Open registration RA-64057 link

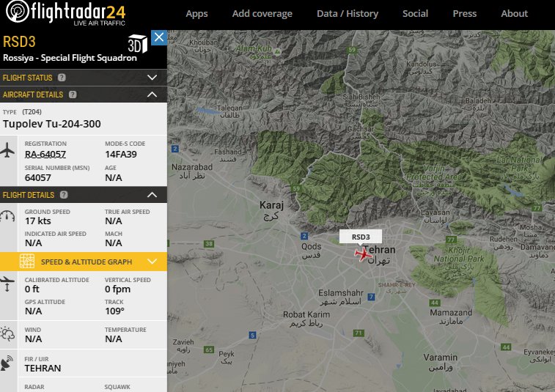click(x=45, y=155)
